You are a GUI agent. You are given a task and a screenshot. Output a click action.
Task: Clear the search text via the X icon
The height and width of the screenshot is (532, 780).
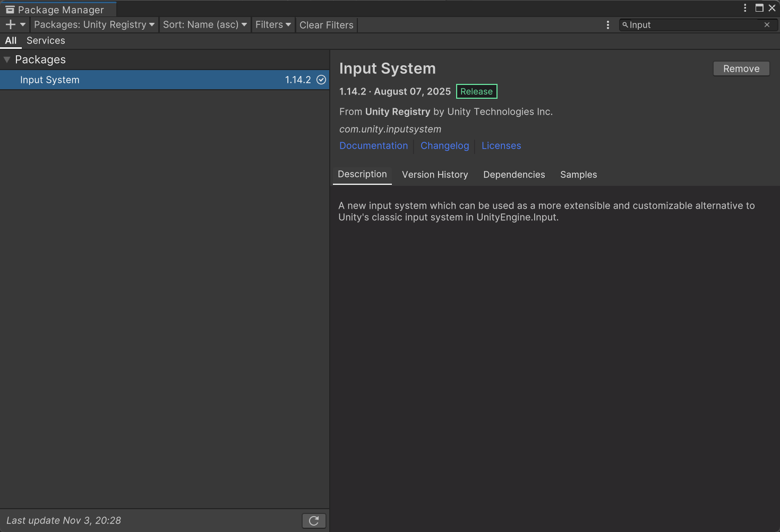click(x=767, y=24)
